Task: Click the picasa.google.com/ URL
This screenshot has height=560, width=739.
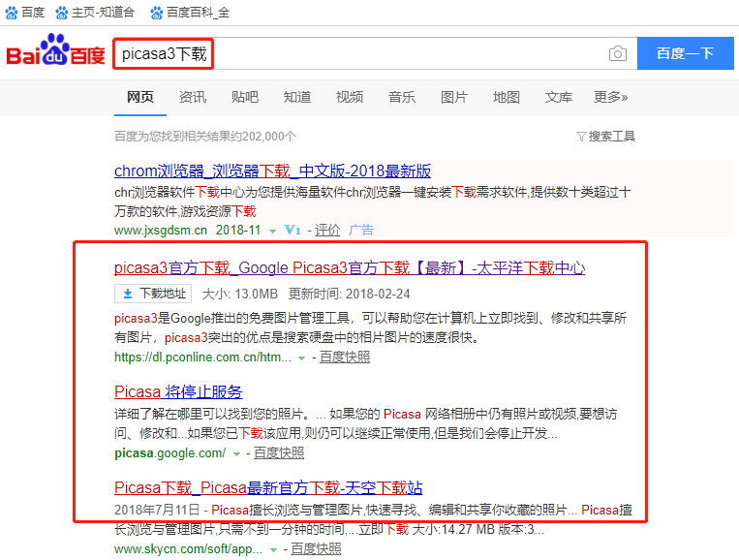Action: click(170, 453)
